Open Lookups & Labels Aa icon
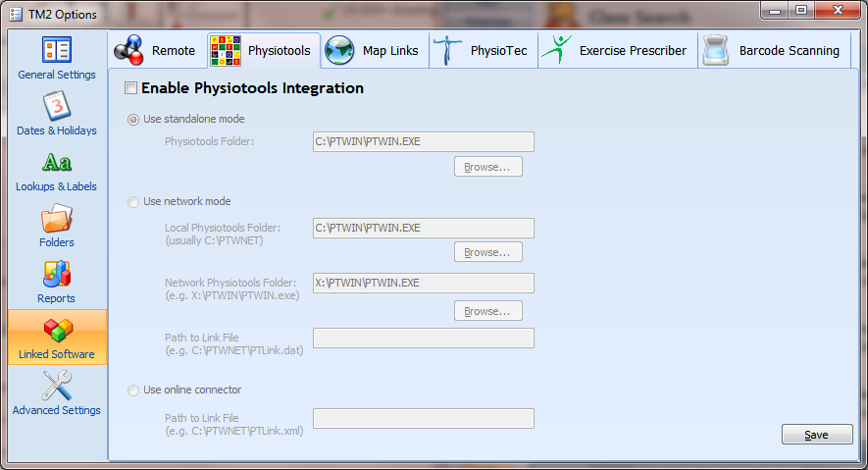Image resolution: width=868 pixels, height=470 pixels. pos(57,163)
